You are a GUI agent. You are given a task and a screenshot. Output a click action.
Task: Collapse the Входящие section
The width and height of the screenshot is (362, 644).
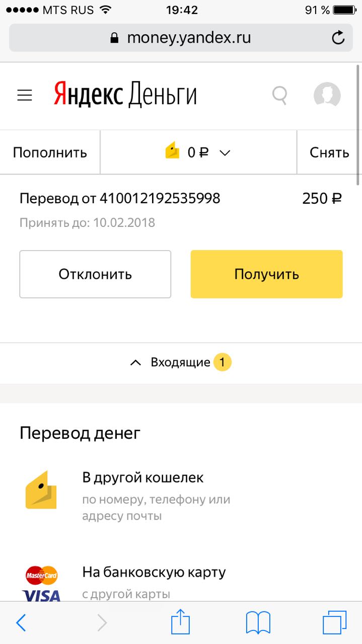coord(135,361)
